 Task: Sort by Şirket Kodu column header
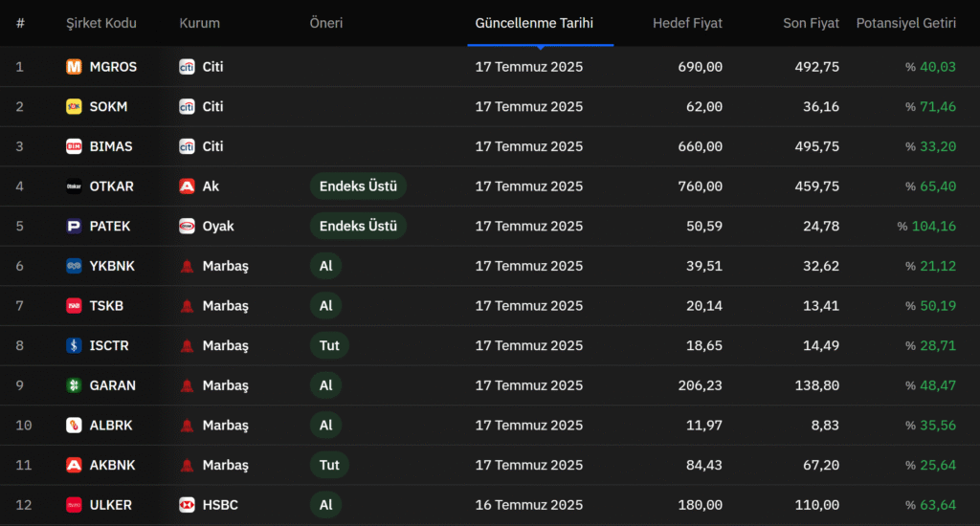tap(101, 23)
